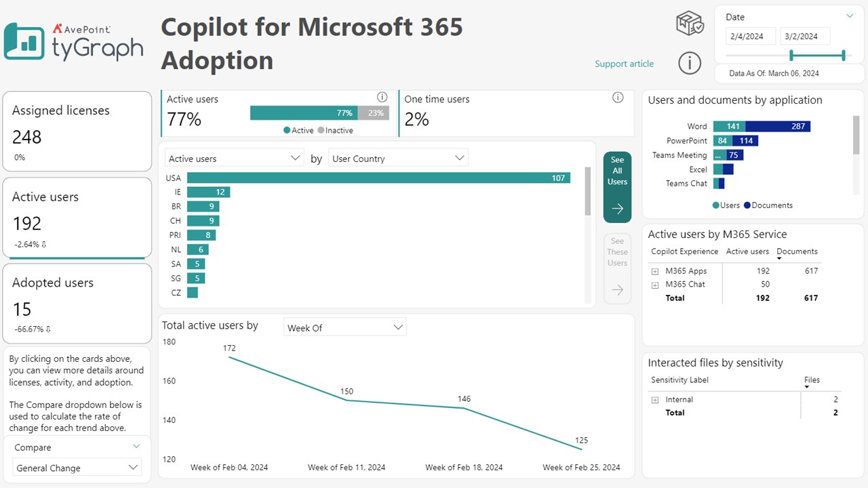Click the tyGraph logo icon

[x=24, y=41]
